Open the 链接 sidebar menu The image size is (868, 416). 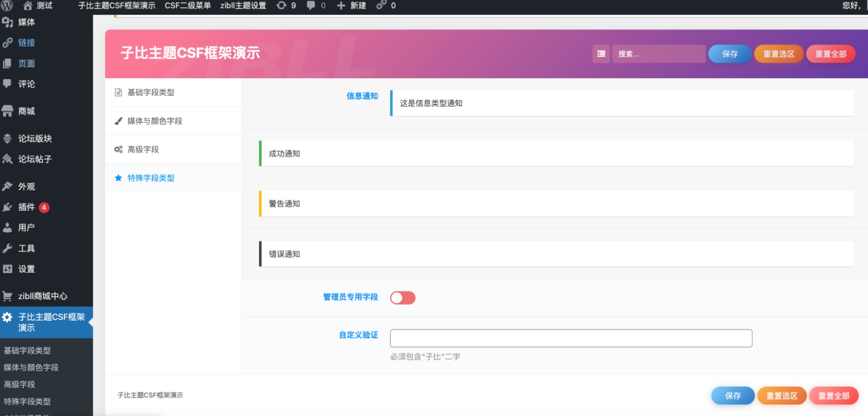tap(46, 43)
